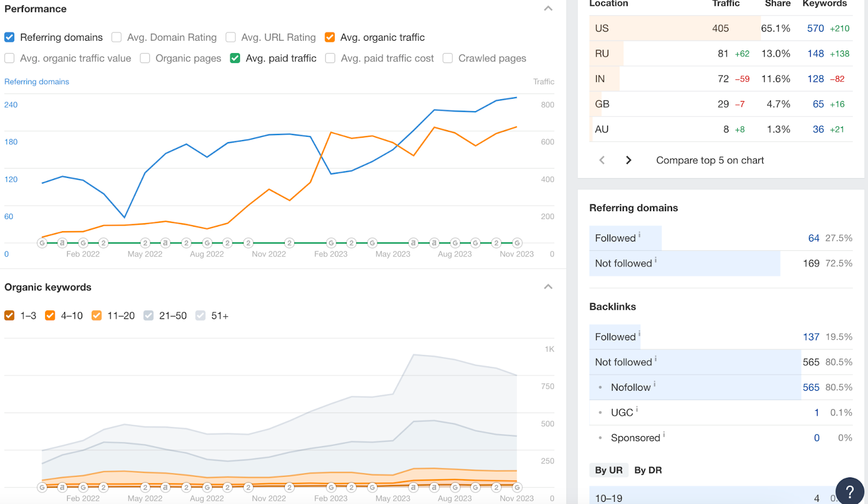Screen dimensions: 868x504
Task: Open the help question mark button
Action: pos(850,491)
